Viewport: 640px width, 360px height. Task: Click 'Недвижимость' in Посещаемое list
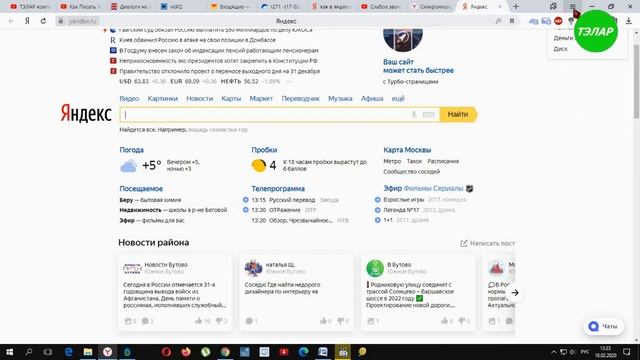tap(140, 210)
